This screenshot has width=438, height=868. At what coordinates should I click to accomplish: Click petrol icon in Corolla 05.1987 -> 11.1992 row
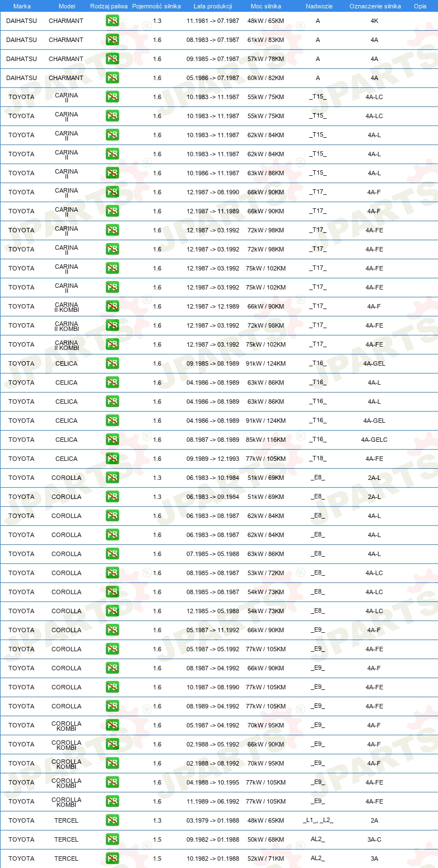[112, 630]
